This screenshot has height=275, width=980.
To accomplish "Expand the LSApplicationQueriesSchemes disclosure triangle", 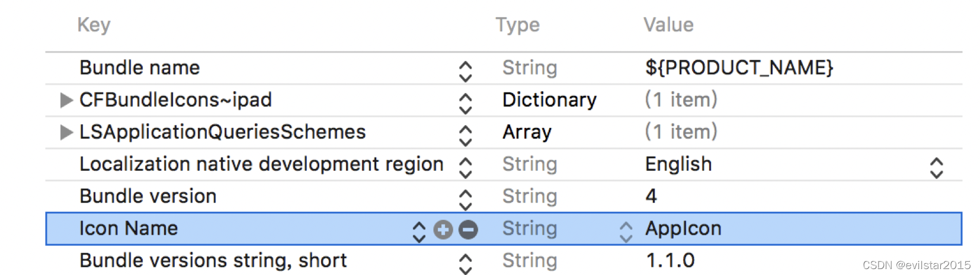I will [66, 132].
